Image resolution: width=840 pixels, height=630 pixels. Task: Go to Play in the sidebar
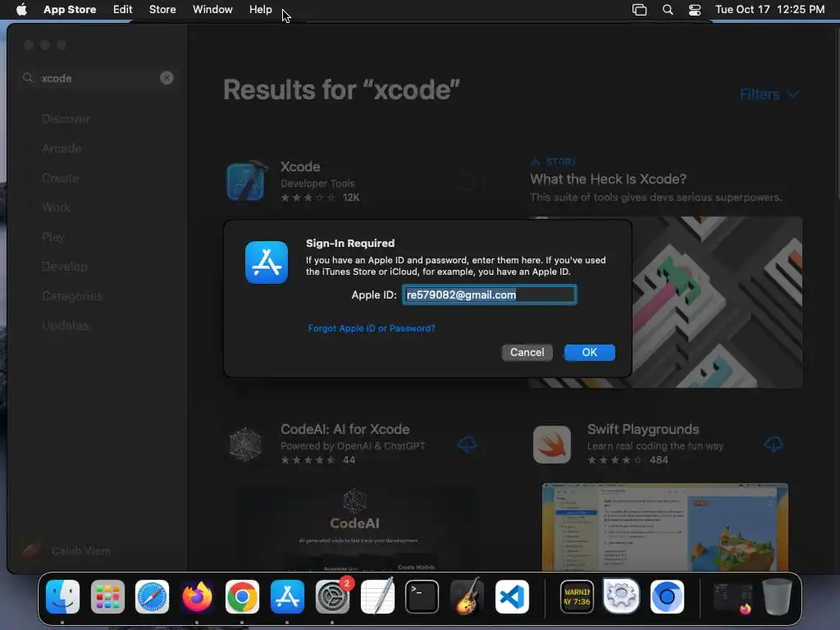[53, 237]
